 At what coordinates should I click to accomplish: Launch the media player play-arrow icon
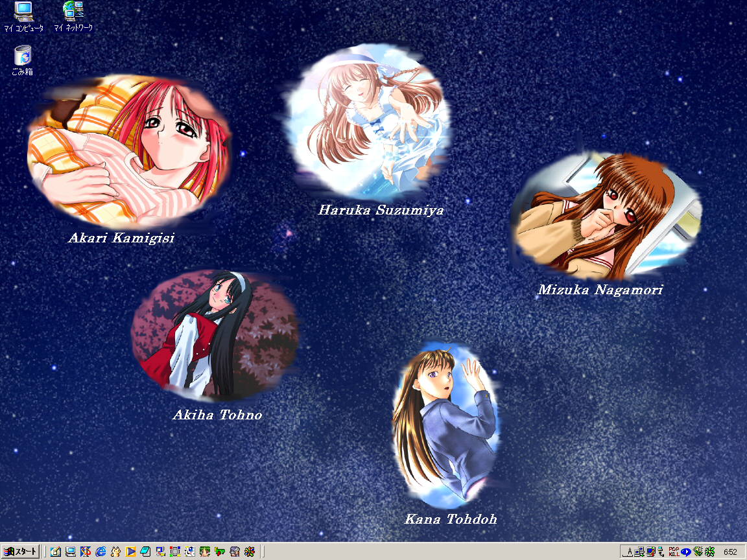pyautogui.click(x=130, y=552)
